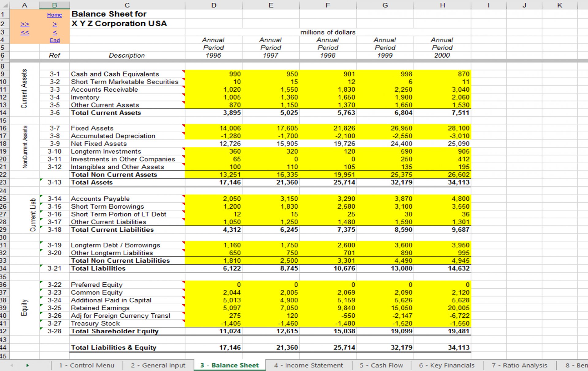Select 1998 Short Term Borrowings value 2,580
Image resolution: width=588 pixels, height=371 pixels.
click(x=328, y=206)
